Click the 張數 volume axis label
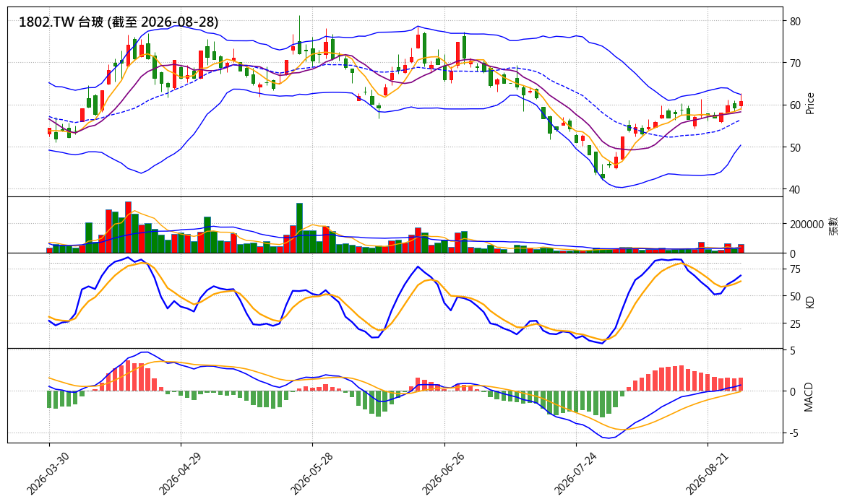The width and height of the screenshot is (847, 504). tap(833, 225)
